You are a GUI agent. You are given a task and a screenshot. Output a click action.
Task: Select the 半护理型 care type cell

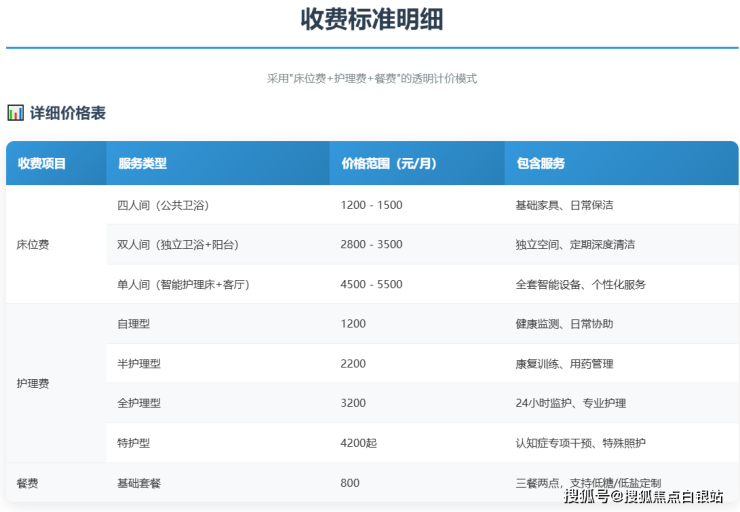pos(139,364)
